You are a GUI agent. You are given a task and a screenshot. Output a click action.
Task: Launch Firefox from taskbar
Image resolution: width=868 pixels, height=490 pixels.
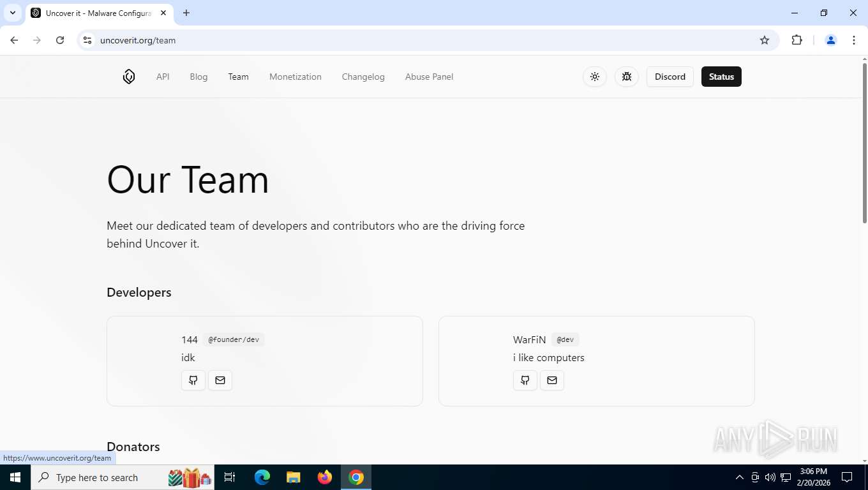coord(325,477)
